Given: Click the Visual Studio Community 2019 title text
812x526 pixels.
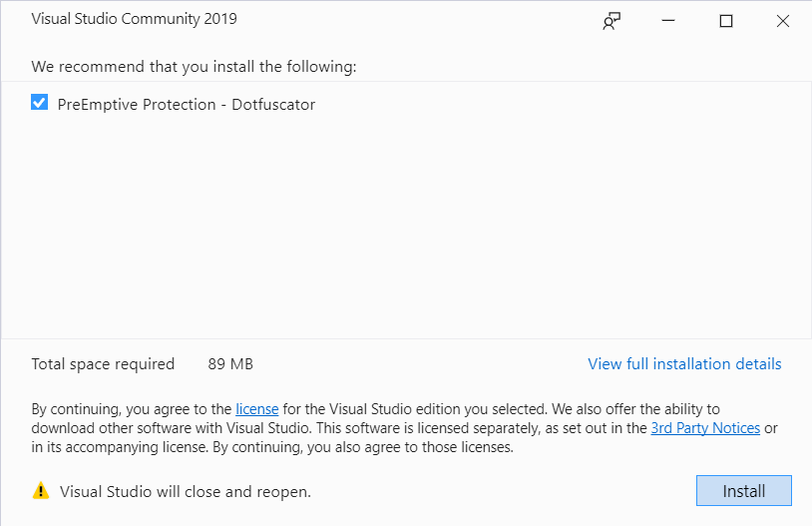Looking at the screenshot, I should 135,19.
